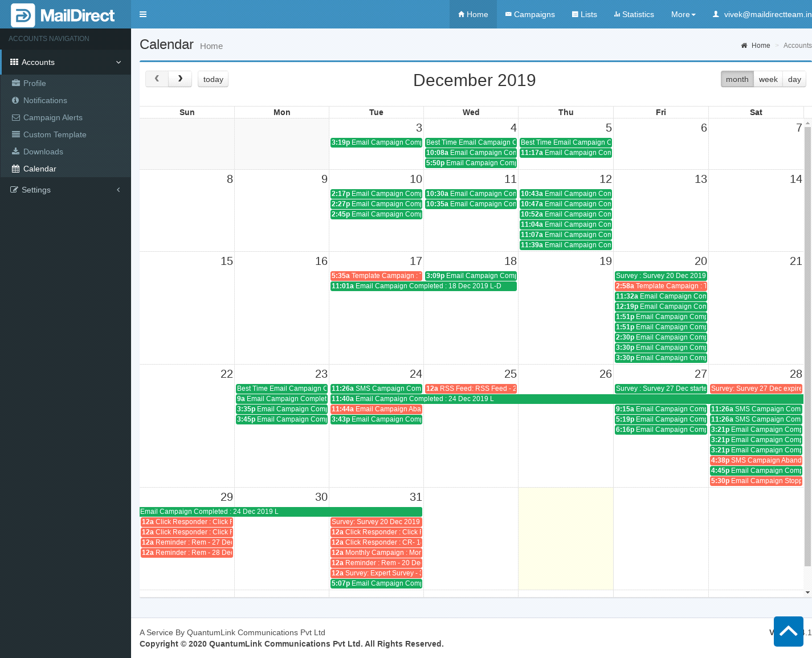The height and width of the screenshot is (658, 812).
Task: Open Downloads in the sidebar
Action: [x=43, y=152]
